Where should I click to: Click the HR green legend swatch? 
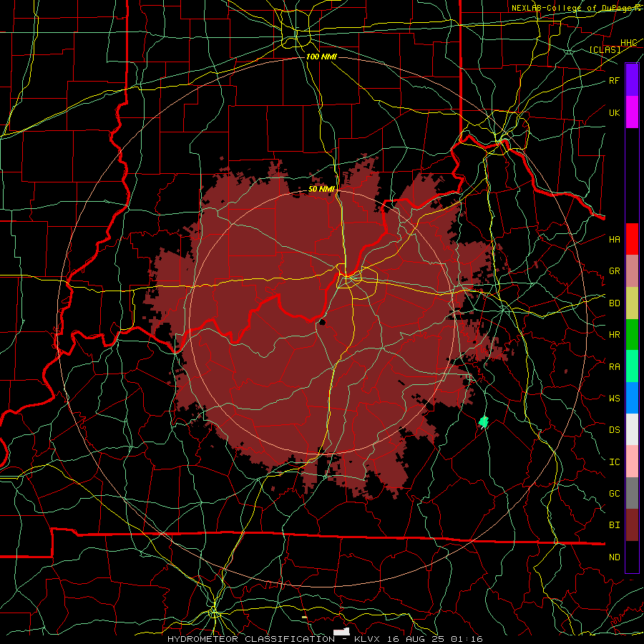click(632, 335)
